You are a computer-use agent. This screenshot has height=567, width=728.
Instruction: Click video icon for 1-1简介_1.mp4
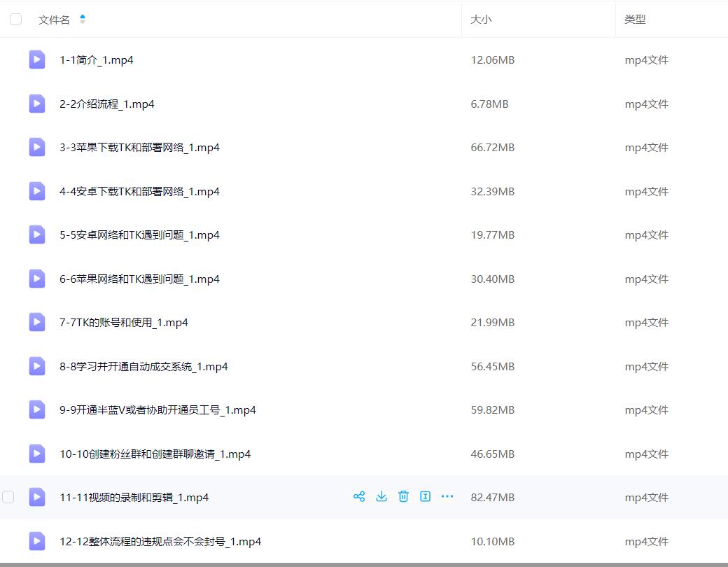coord(37,60)
